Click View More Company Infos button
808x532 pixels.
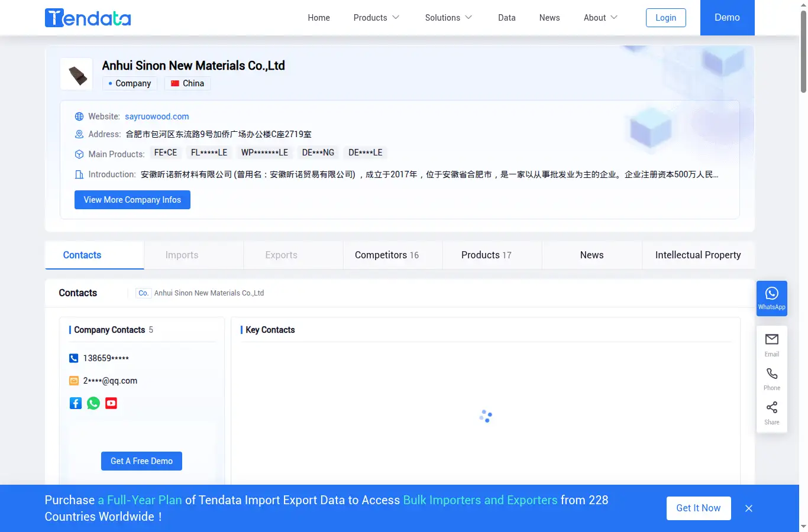tap(132, 200)
